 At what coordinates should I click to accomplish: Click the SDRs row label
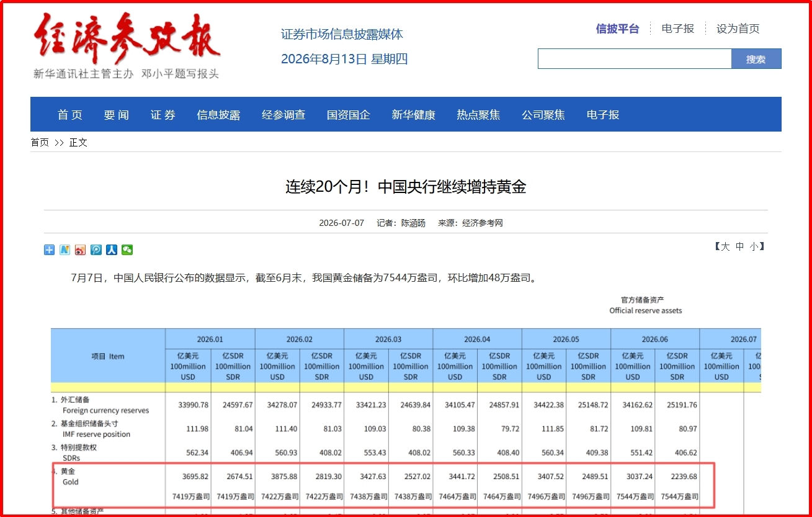(x=73, y=457)
